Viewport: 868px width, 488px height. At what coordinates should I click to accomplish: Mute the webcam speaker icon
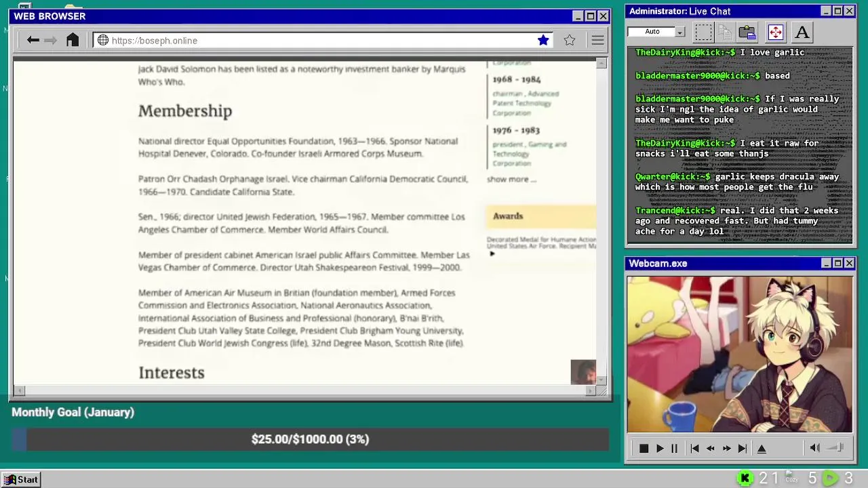[815, 448]
